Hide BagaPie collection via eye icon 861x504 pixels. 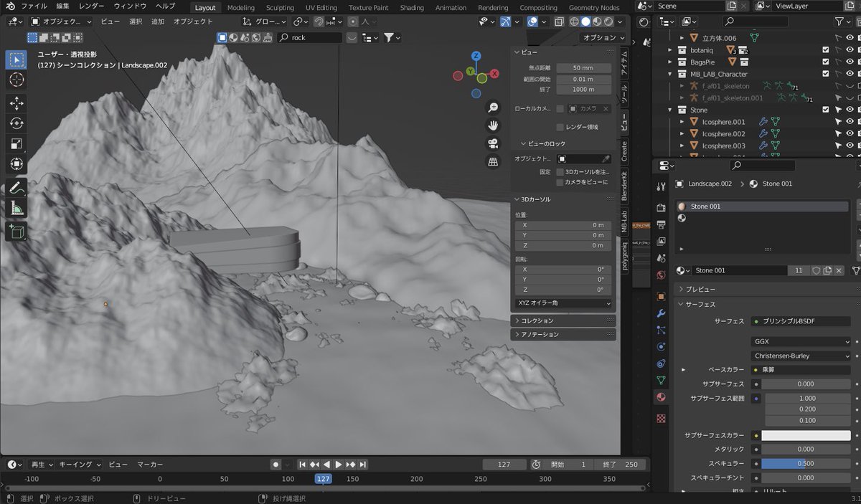click(850, 62)
